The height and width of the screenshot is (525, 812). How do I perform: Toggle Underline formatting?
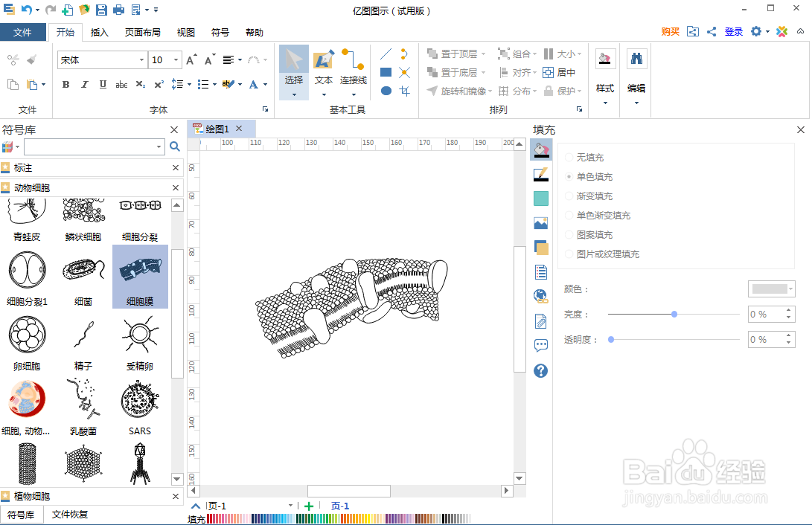point(103,84)
